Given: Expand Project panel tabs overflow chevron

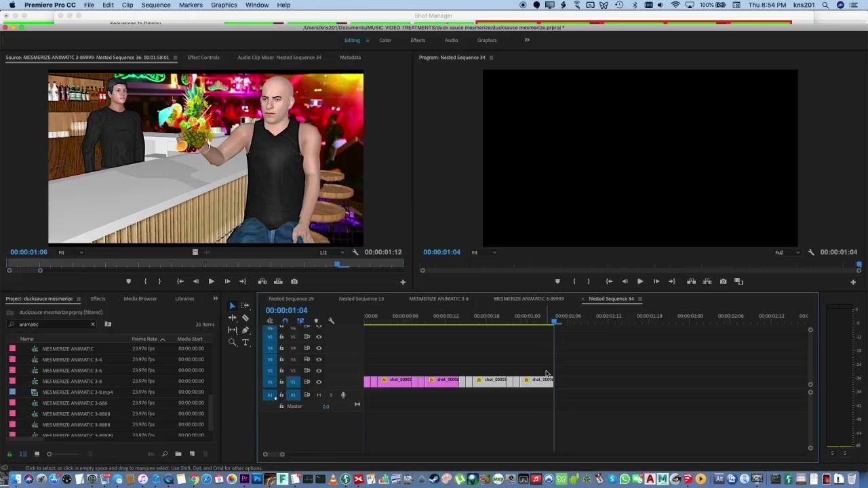Looking at the screenshot, I should [215, 298].
